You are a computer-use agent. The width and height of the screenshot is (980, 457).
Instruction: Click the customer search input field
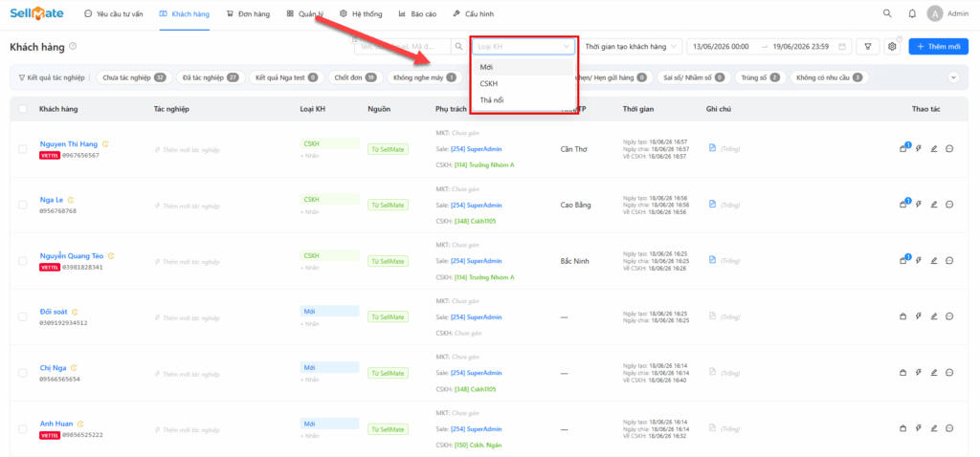click(403, 46)
